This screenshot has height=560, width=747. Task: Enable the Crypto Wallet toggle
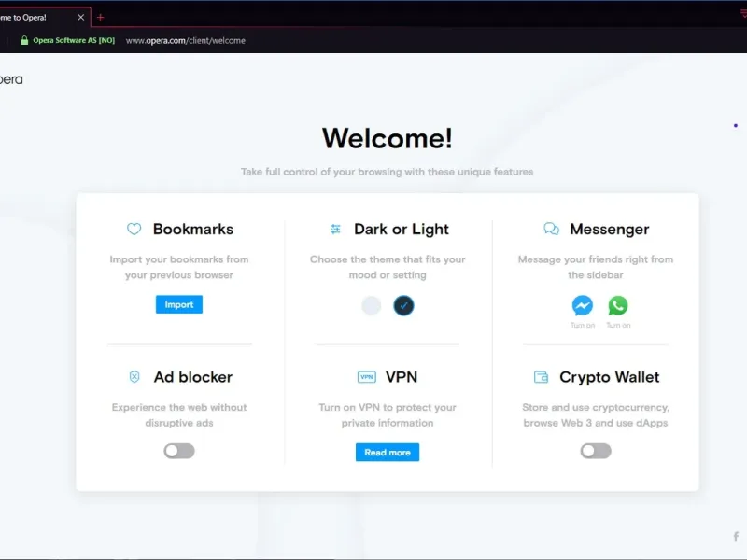[x=596, y=451]
